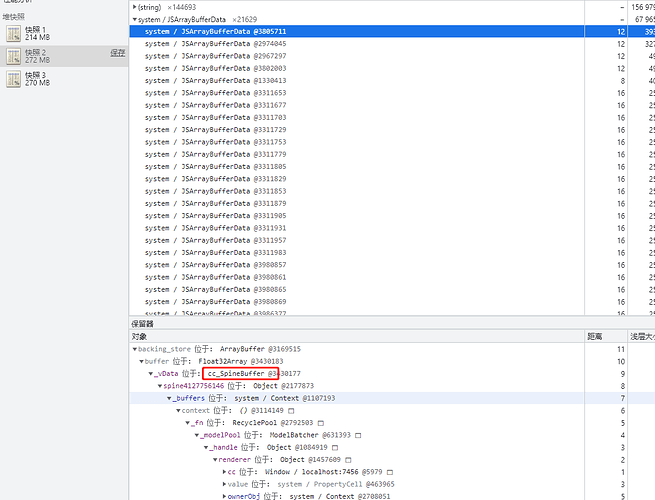Select row JSArrayBufferData @3980857
The width and height of the screenshot is (655, 500).
392,265
